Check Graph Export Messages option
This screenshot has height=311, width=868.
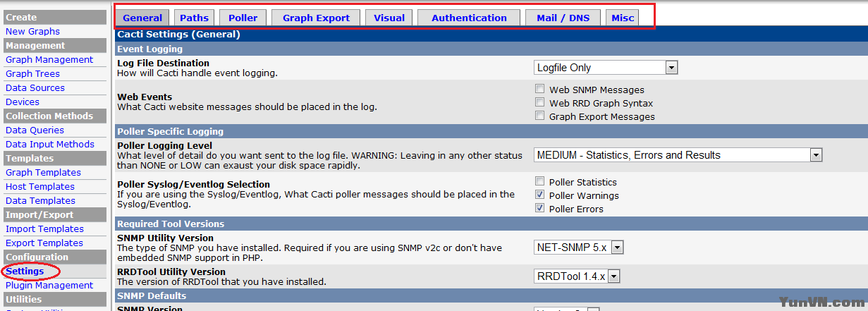539,116
